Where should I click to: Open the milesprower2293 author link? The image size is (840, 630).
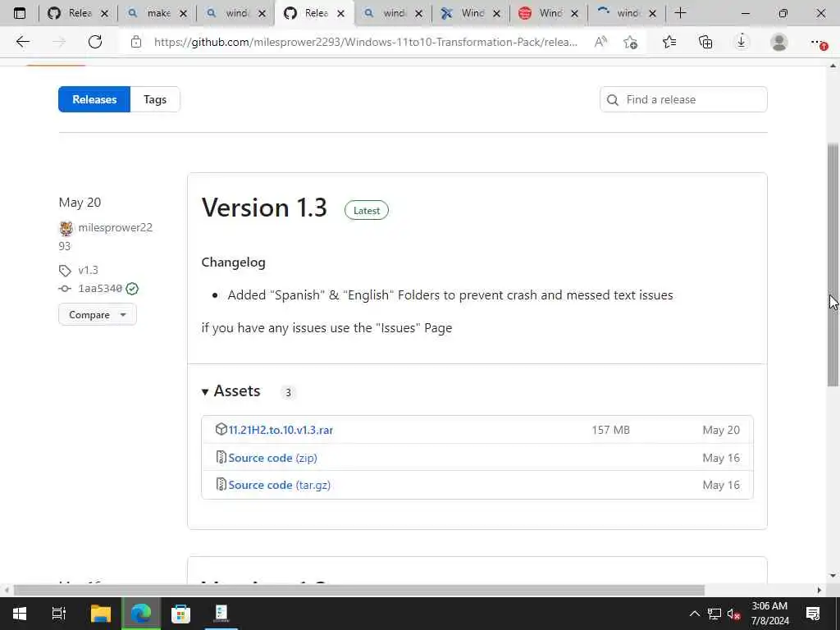(x=106, y=236)
